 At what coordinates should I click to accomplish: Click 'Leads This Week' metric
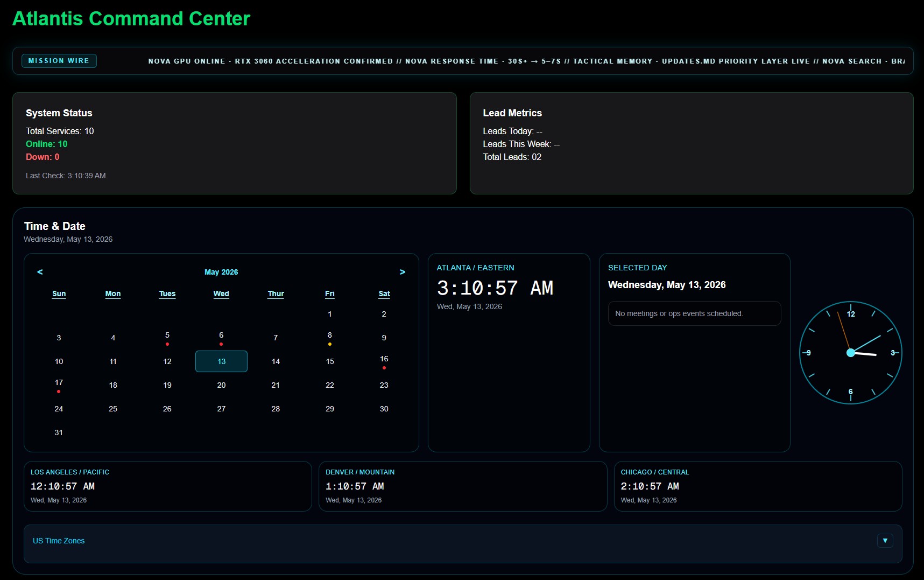point(521,144)
